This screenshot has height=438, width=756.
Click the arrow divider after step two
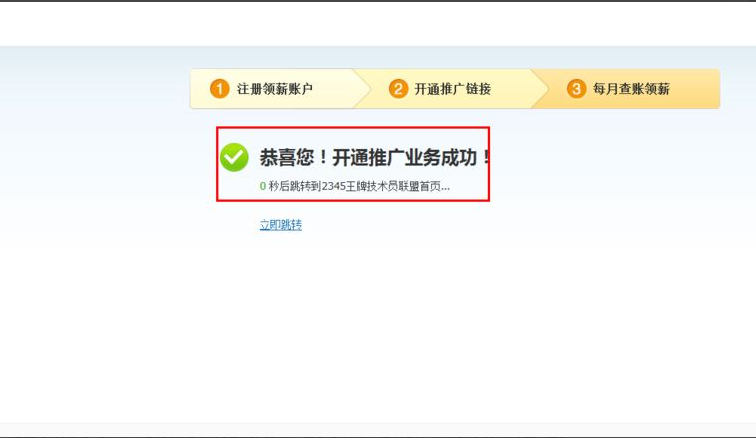point(540,89)
